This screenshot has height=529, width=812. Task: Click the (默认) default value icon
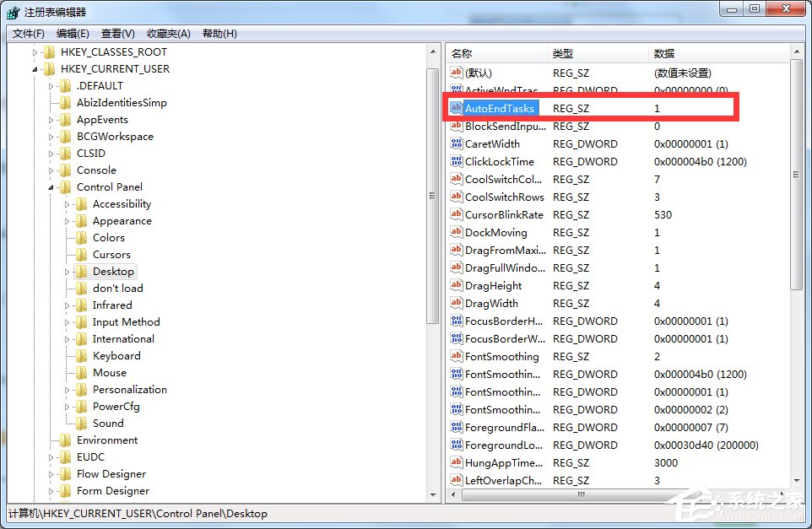[457, 73]
